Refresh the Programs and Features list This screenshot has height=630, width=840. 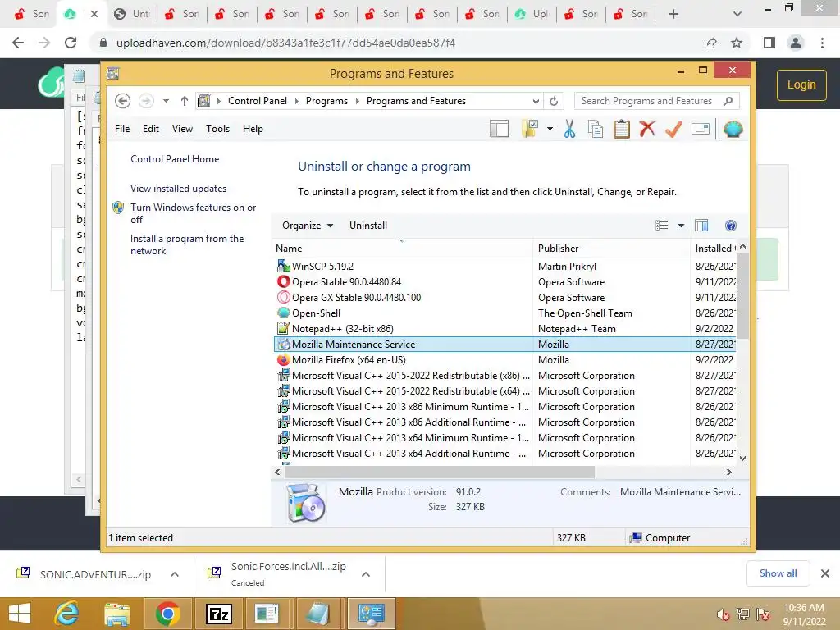tap(554, 101)
